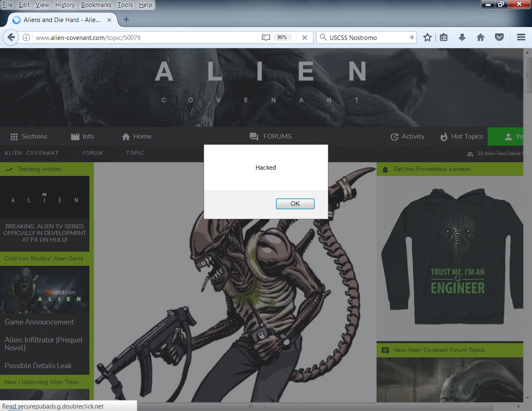
Task: Open a new tab with the plus button
Action: 126,20
